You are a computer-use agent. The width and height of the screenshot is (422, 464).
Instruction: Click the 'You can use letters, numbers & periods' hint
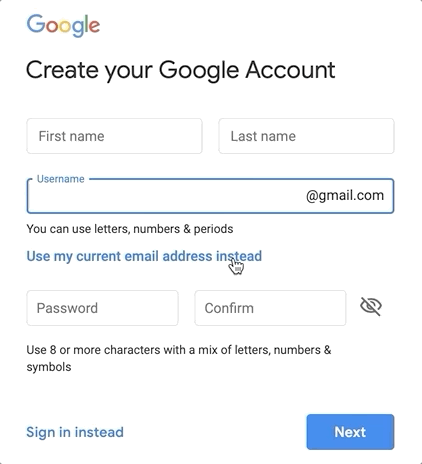tap(130, 229)
